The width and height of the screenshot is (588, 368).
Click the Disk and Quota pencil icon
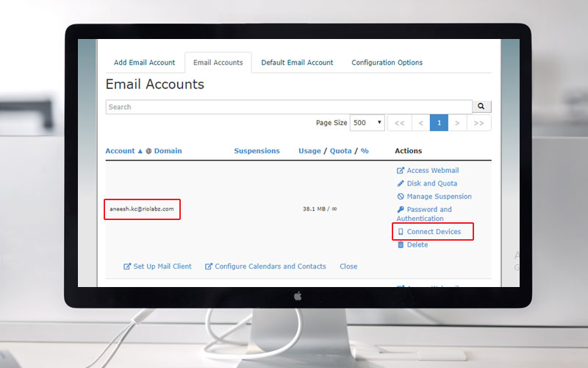point(401,183)
